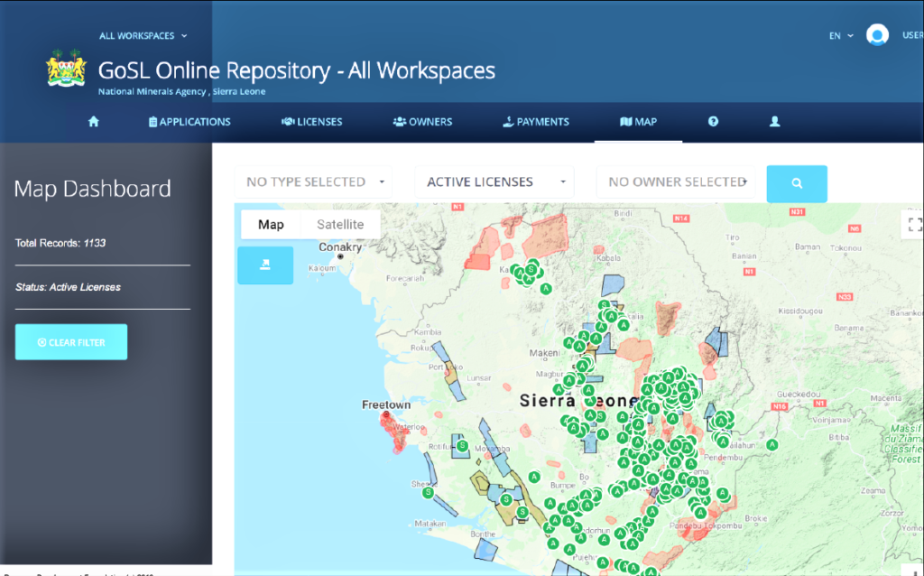Select the Map menu item
The height and width of the screenshot is (576, 924).
(638, 122)
